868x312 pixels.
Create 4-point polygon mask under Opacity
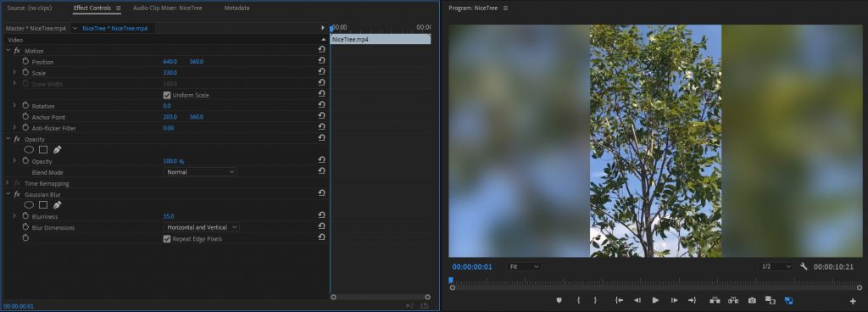point(43,150)
